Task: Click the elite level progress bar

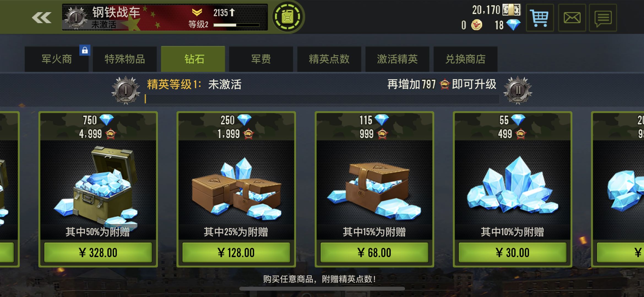Action: tap(322, 99)
